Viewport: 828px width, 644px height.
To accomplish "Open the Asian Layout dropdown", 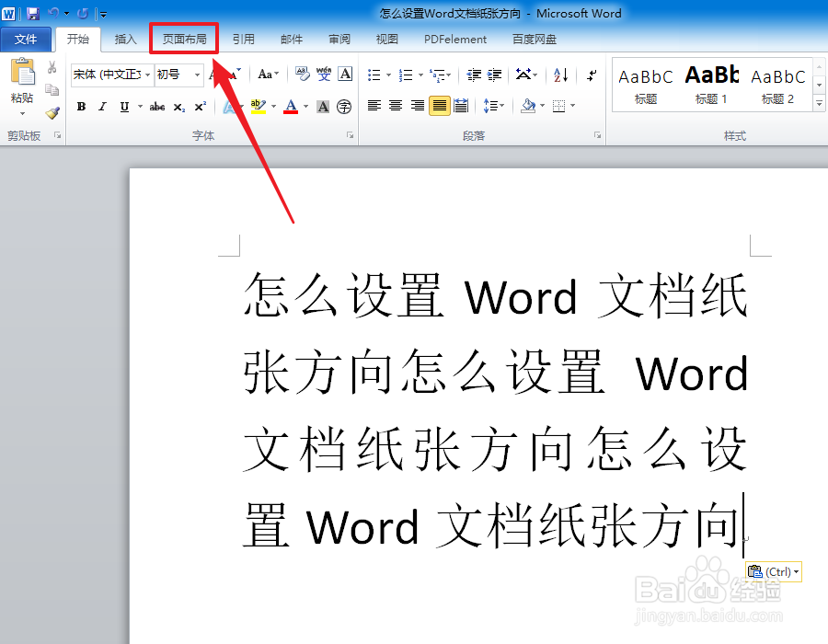I will (526, 75).
